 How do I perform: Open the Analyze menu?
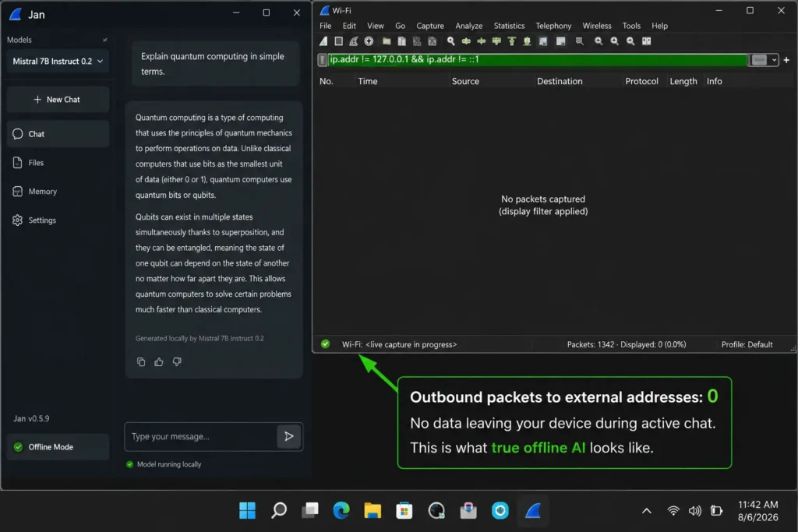pos(468,26)
